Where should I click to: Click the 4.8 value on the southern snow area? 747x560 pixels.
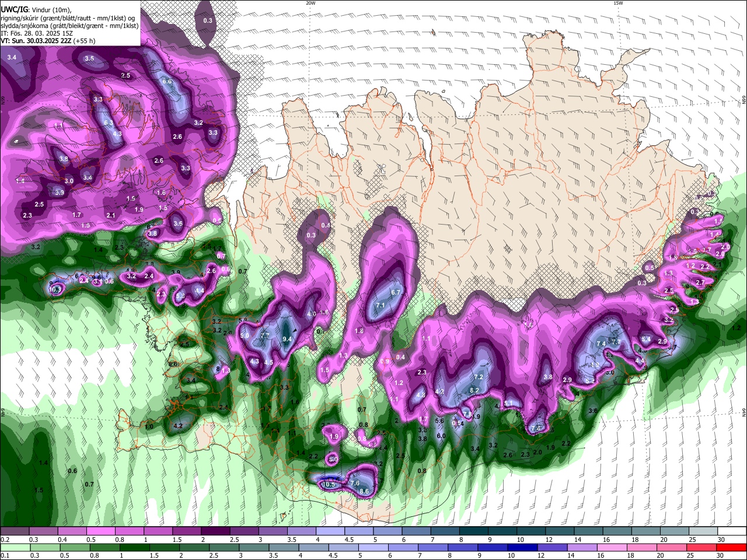tap(420, 395)
